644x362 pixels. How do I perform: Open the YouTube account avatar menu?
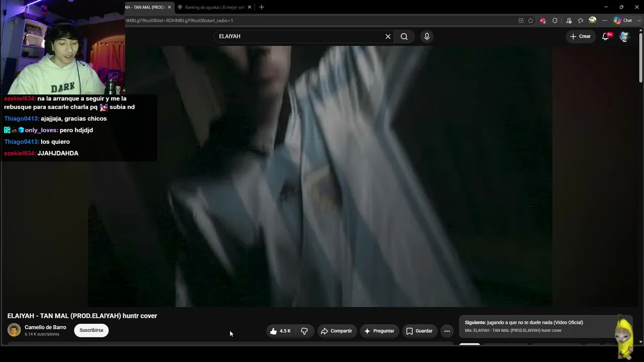(624, 36)
